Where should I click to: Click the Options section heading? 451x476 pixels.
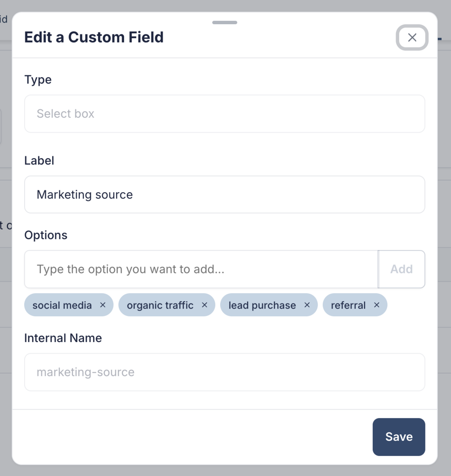[x=46, y=235]
